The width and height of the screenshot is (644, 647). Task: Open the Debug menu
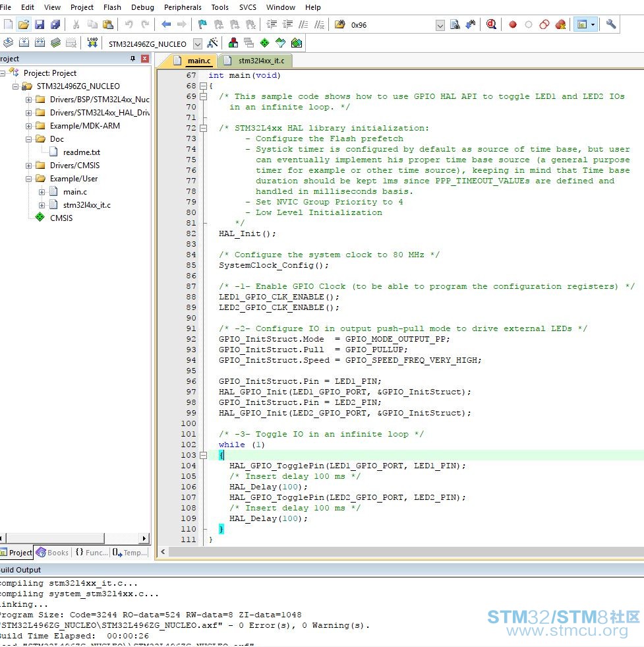point(142,7)
